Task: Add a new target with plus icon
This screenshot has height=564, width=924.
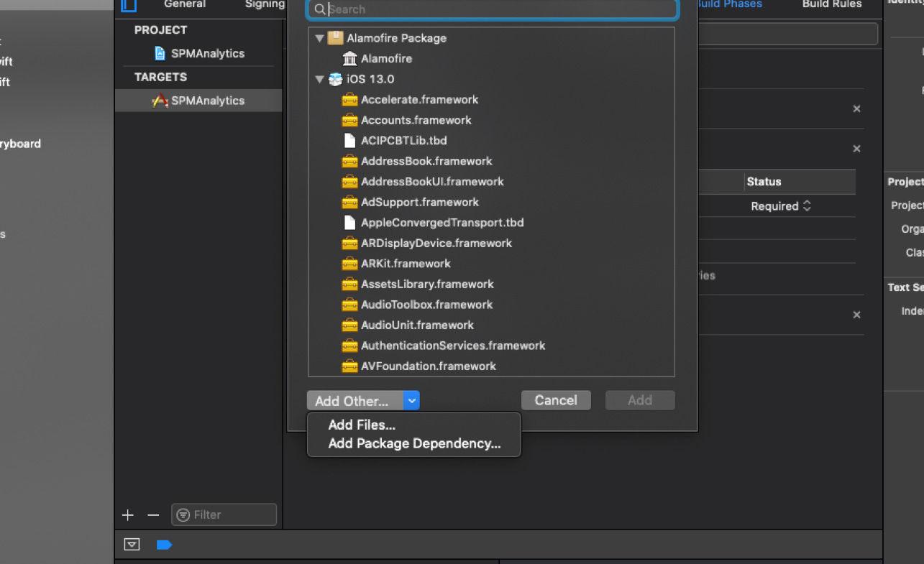Action: 128,515
